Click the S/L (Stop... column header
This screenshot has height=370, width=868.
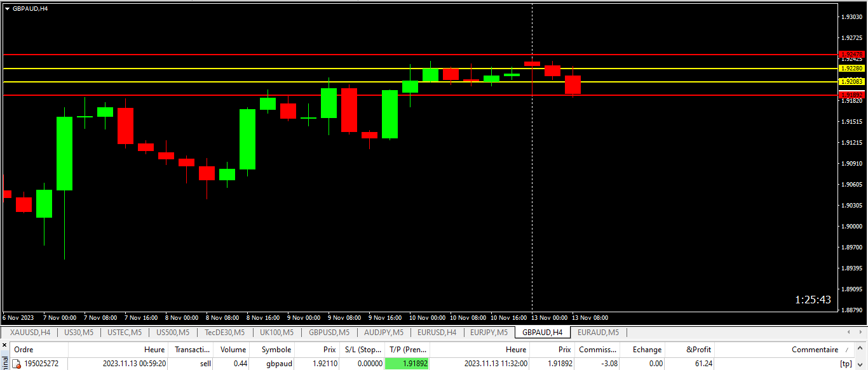(x=362, y=350)
